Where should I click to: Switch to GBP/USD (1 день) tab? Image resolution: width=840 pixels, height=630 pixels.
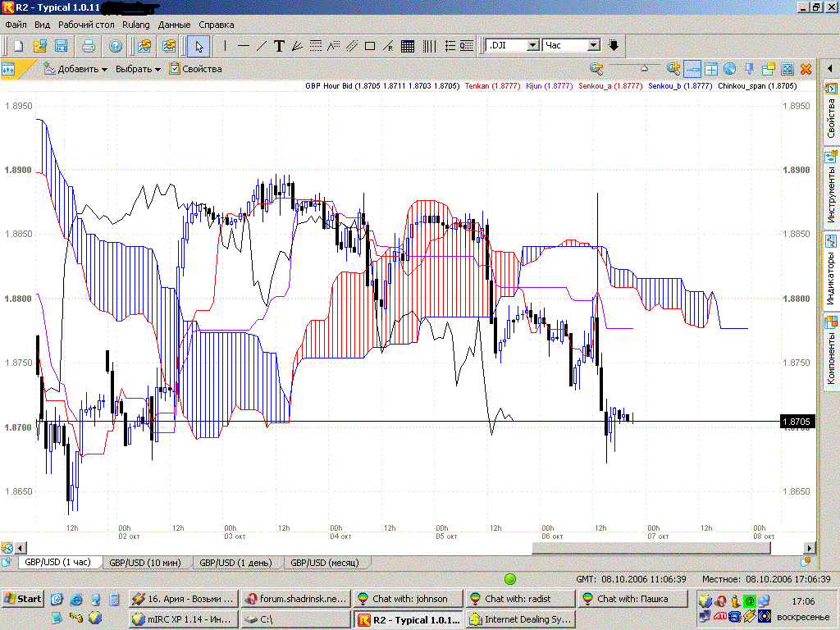click(235, 563)
